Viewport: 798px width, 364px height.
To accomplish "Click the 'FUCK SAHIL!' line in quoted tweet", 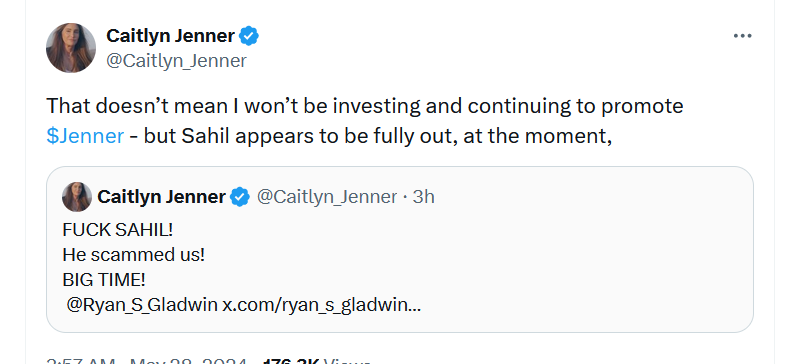I will [x=118, y=230].
